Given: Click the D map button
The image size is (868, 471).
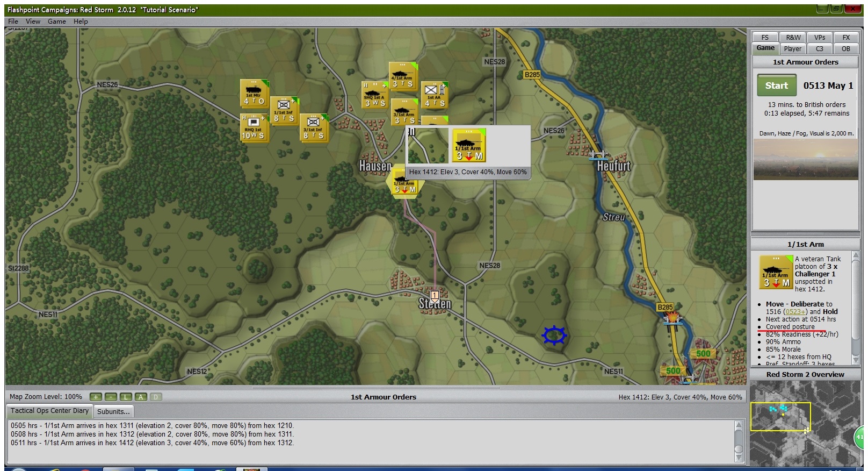Looking at the screenshot, I should pyautogui.click(x=156, y=397).
